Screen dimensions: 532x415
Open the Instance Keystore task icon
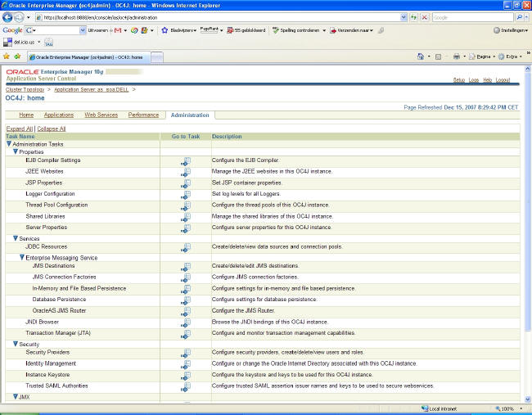186,375
